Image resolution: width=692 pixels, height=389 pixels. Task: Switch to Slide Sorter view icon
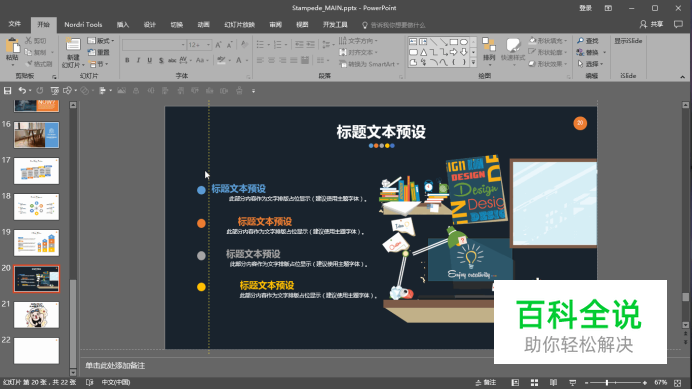(534, 382)
